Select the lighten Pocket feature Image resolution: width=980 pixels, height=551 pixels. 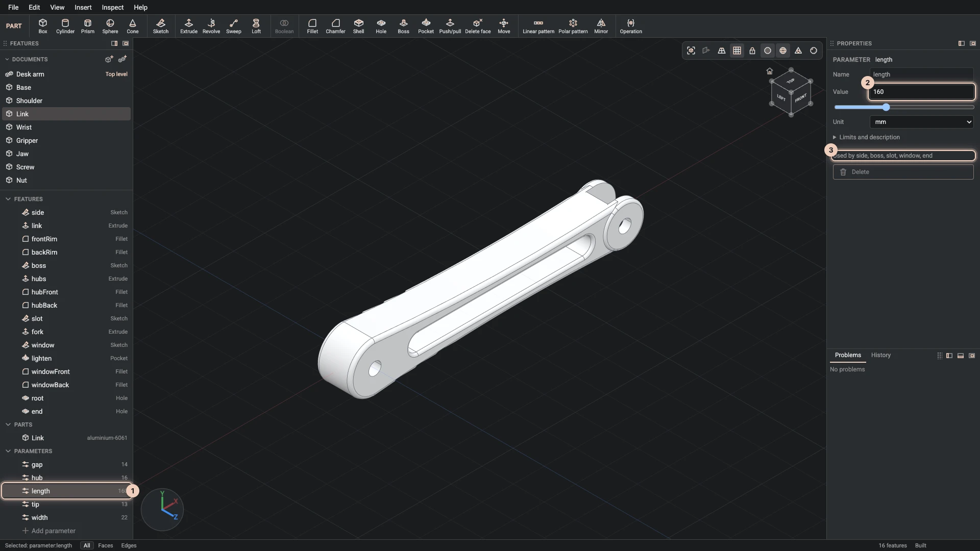point(66,358)
